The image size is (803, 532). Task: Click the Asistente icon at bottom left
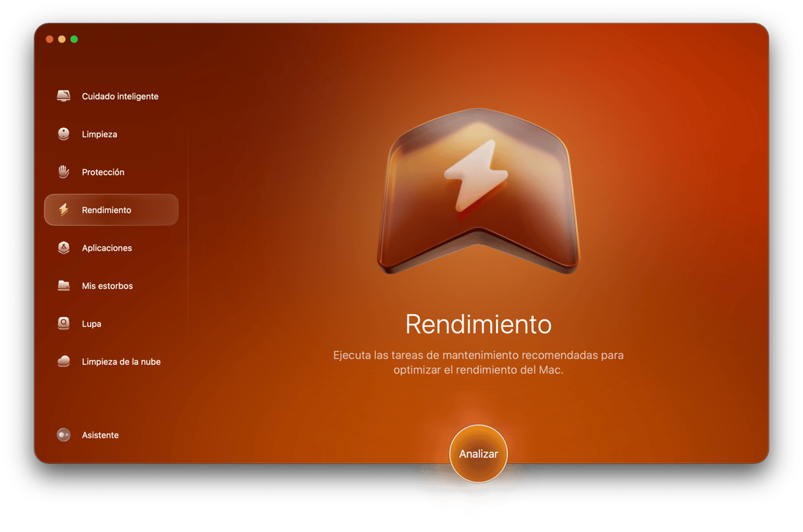click(63, 435)
